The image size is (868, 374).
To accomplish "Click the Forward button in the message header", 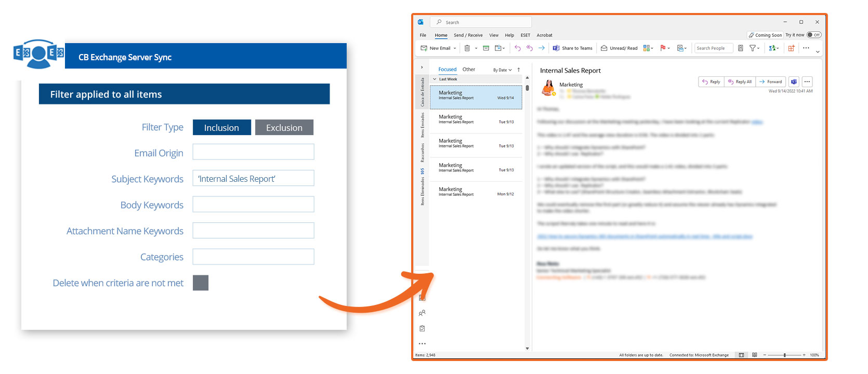I will 770,82.
